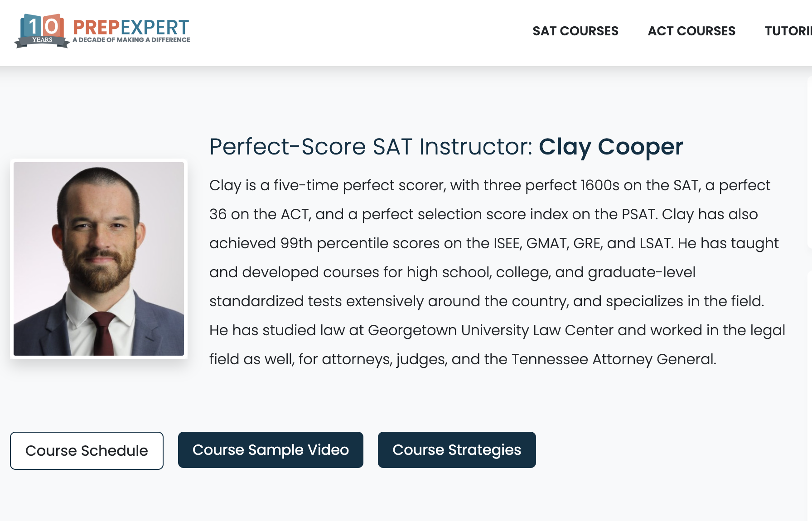Image resolution: width=812 pixels, height=521 pixels.
Task: Open the Course Strategies button
Action: point(457,450)
